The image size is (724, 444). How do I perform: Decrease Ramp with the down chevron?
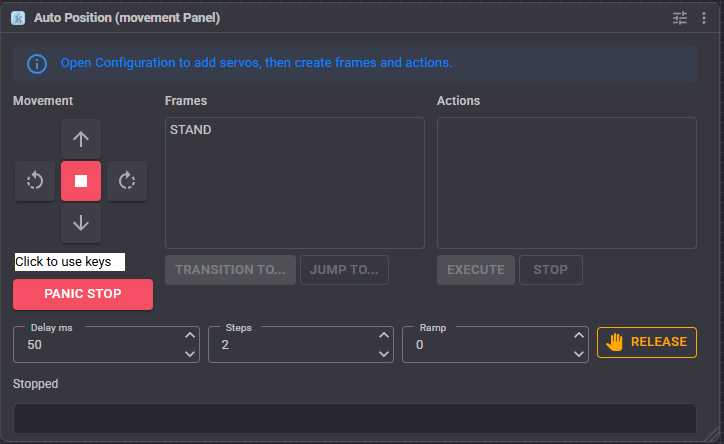[579, 354]
